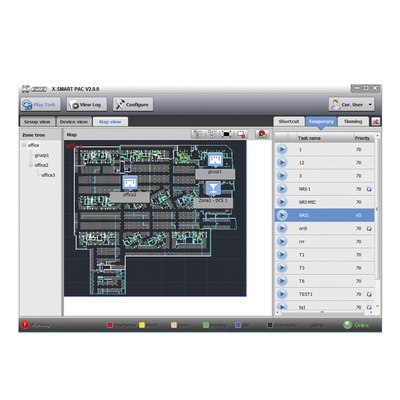Screen dimensions: 400x400
Task: Switch to the Group view tab
Action: coord(37,122)
